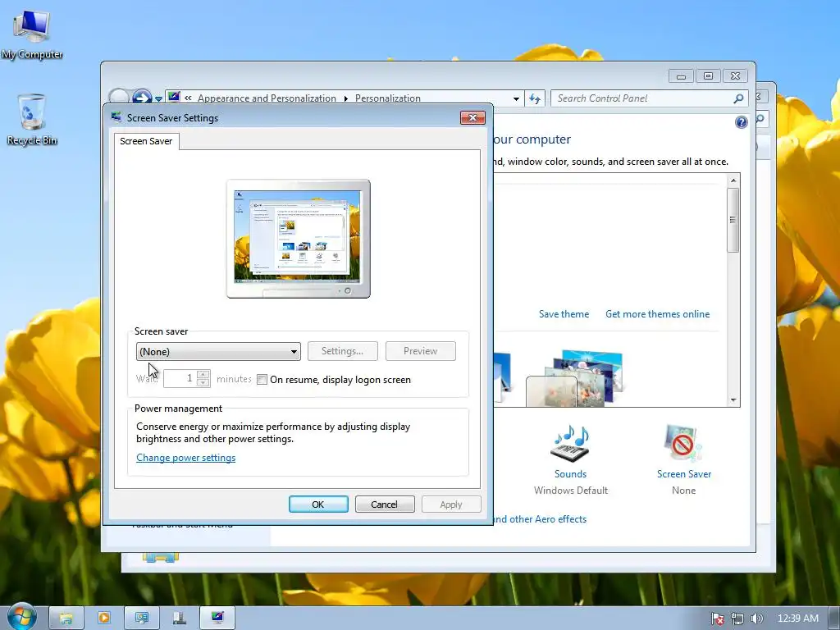Click the Action Center flag tray icon
This screenshot has width=840, height=630.
tap(717, 619)
